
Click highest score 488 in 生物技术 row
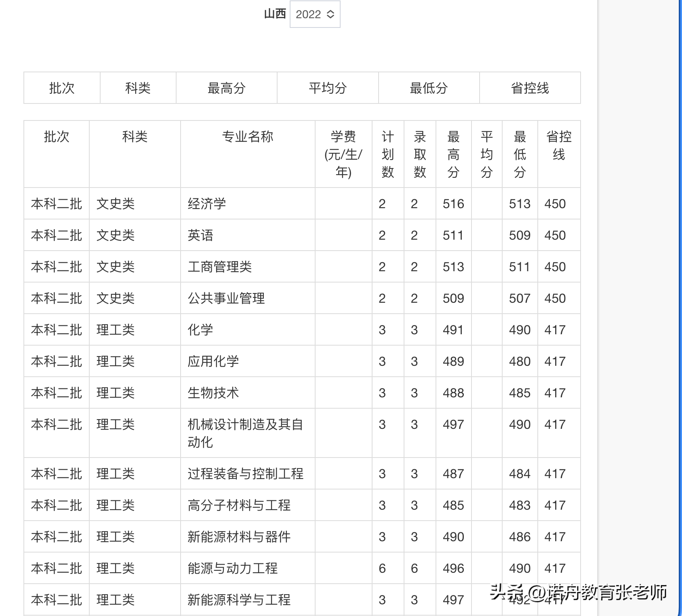click(453, 393)
